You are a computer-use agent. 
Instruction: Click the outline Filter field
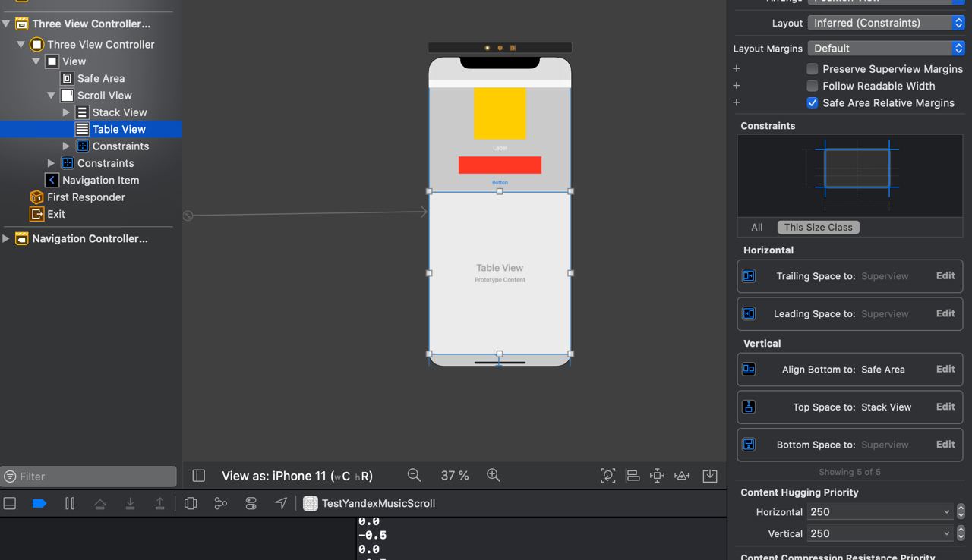click(x=89, y=477)
